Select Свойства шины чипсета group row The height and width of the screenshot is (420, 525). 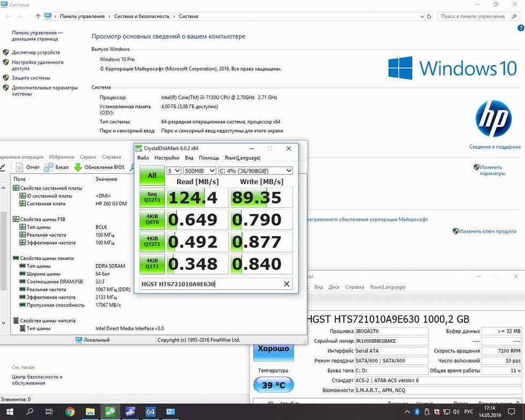[x=44, y=320]
